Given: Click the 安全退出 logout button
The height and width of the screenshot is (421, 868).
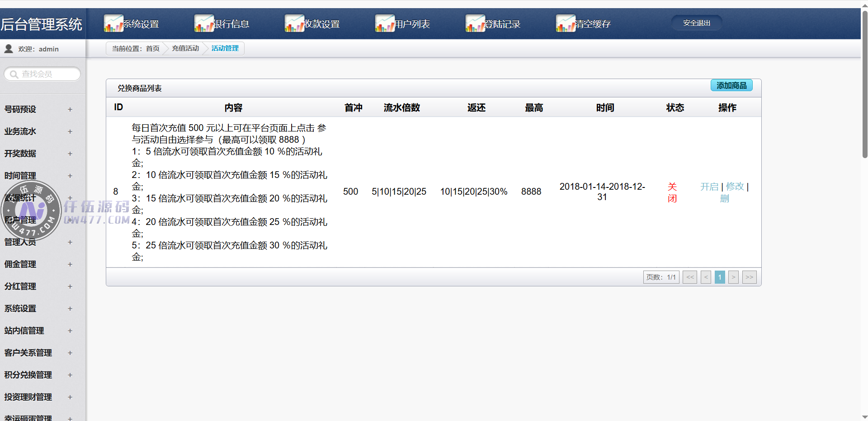Looking at the screenshot, I should [x=696, y=23].
